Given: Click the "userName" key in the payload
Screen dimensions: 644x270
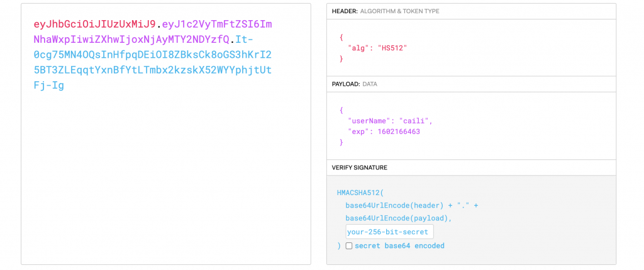Looking at the screenshot, I should pos(372,120).
